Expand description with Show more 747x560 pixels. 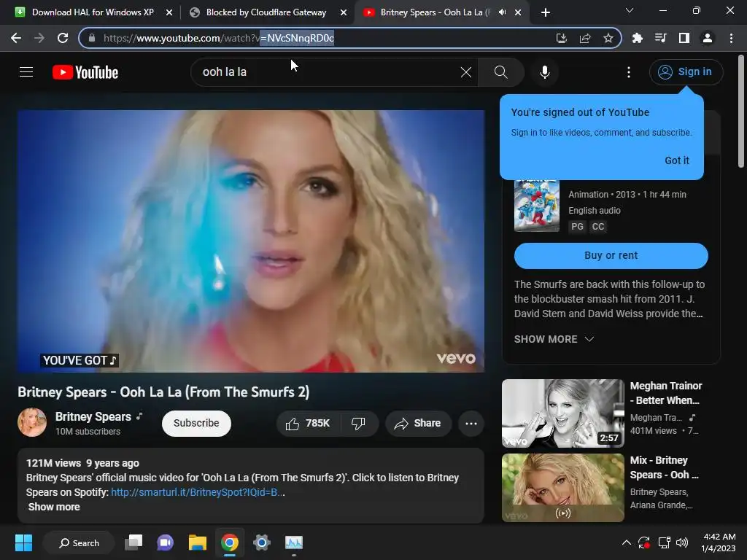54,507
